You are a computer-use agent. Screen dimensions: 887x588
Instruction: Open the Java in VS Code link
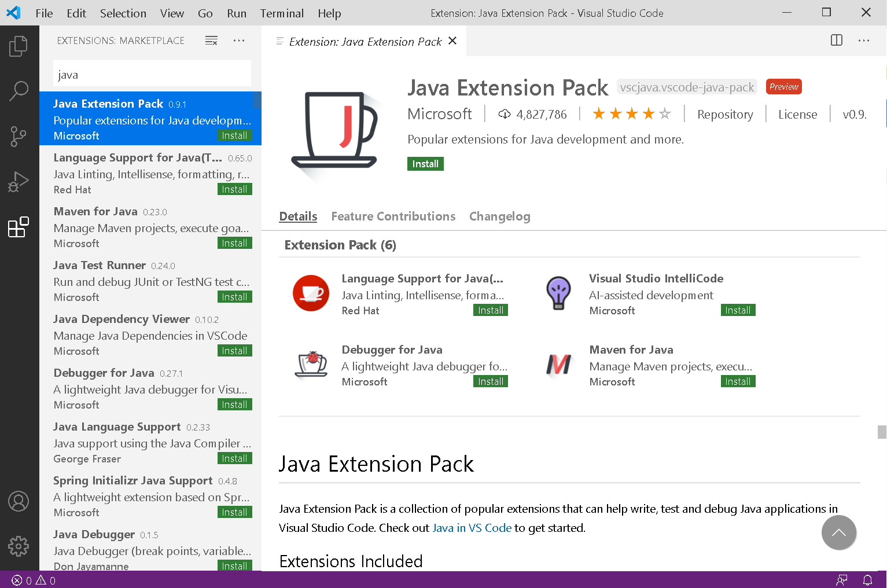[472, 528]
